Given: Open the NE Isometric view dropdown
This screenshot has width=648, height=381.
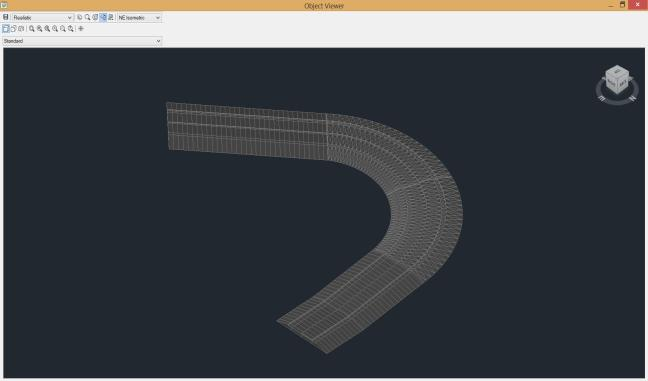Looking at the screenshot, I should point(139,17).
